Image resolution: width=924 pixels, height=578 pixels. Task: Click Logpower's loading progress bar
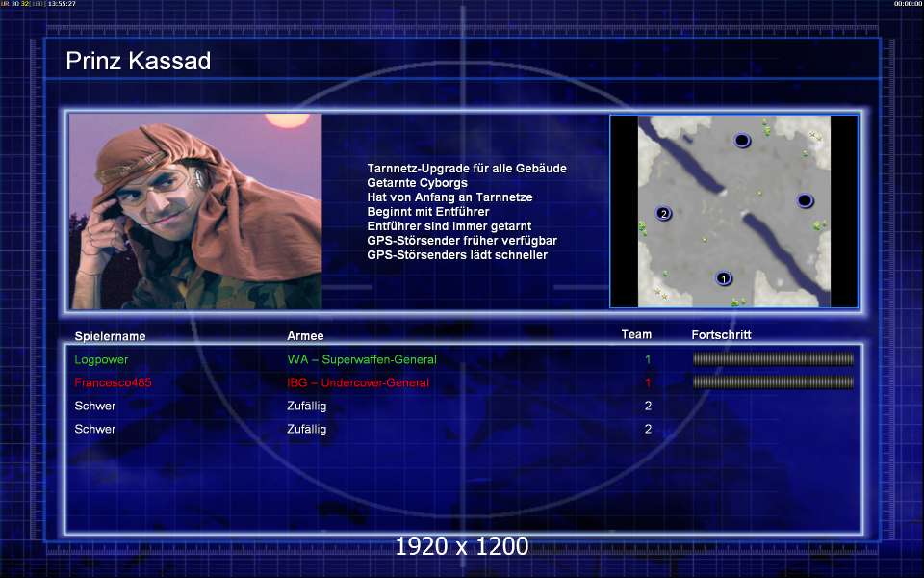pyautogui.click(x=773, y=358)
